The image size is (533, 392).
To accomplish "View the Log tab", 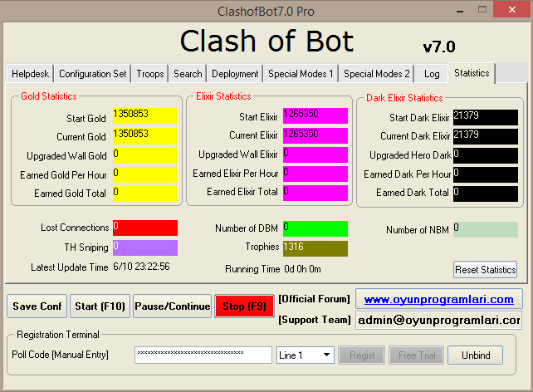I will click(432, 74).
